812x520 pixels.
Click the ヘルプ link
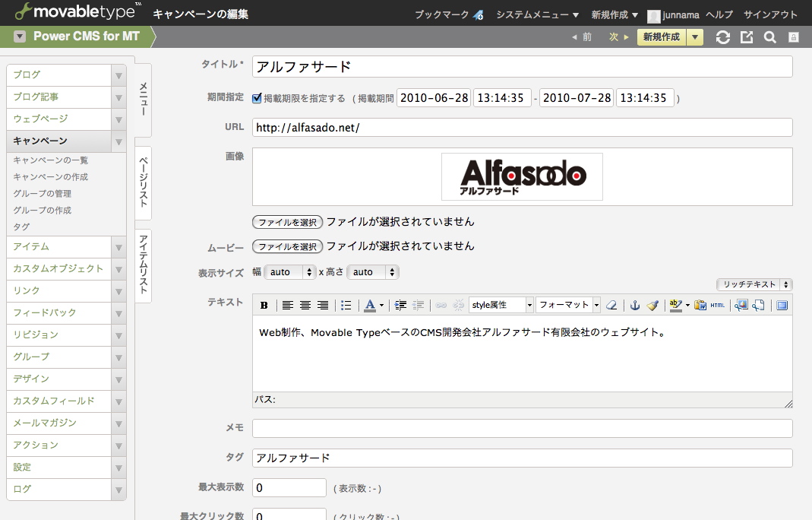click(x=720, y=15)
